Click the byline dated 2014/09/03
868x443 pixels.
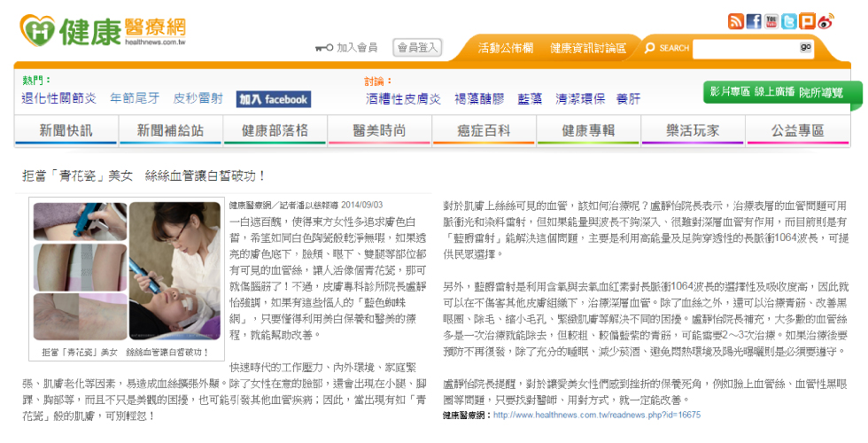click(x=306, y=206)
